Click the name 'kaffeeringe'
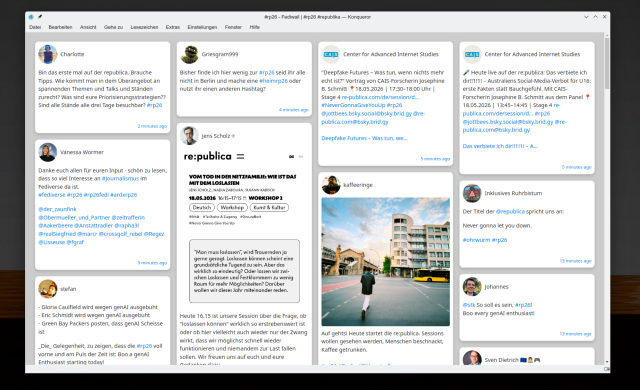The width and height of the screenshot is (640, 390). coord(358,185)
